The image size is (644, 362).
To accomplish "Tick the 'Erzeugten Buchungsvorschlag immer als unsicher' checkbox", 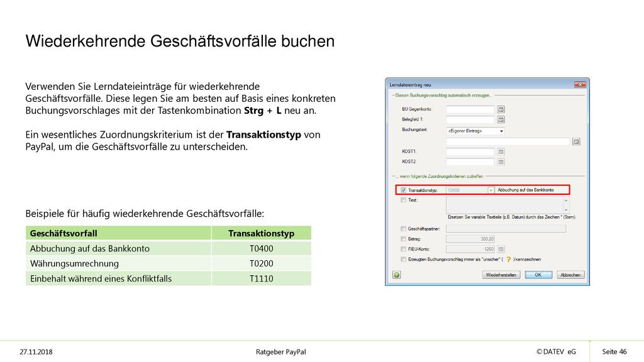I will tap(403, 260).
